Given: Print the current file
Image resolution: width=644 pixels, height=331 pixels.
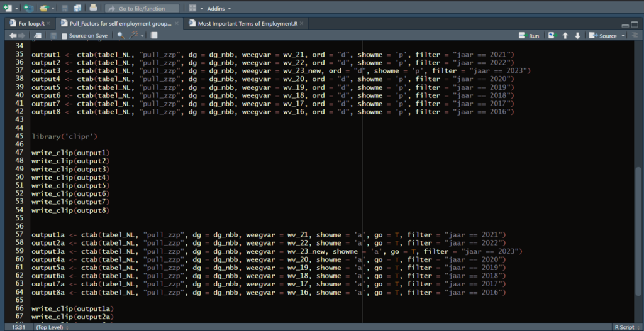Looking at the screenshot, I should (94, 8).
